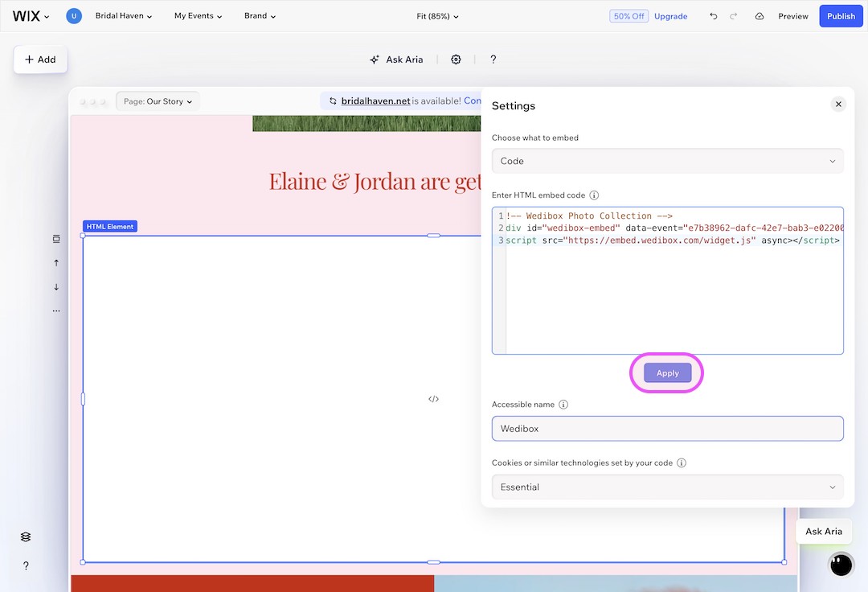This screenshot has height=592, width=868.
Task: Click the move-down arrow icon in left sidebar
Action: (x=56, y=287)
